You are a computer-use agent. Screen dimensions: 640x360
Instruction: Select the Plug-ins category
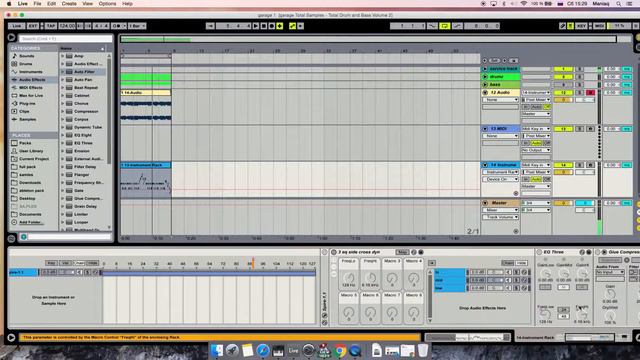[27, 104]
